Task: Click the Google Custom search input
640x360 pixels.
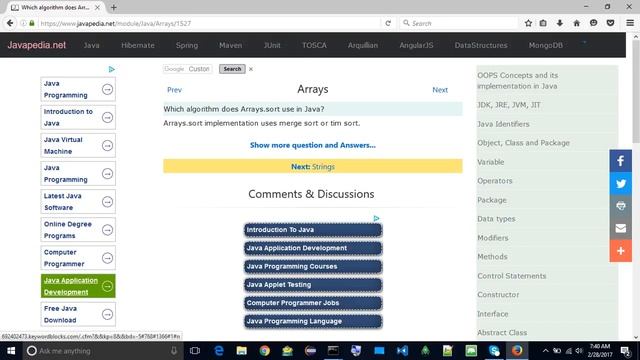Action: [x=188, y=69]
